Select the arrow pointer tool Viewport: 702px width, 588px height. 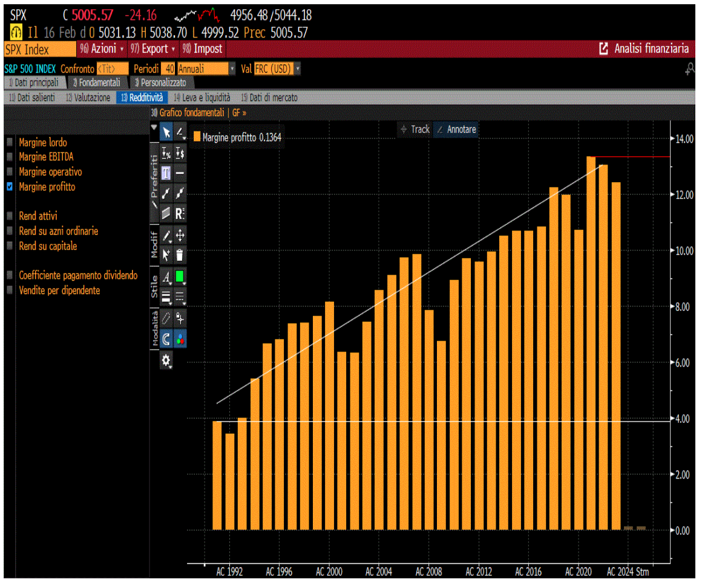pyautogui.click(x=166, y=132)
